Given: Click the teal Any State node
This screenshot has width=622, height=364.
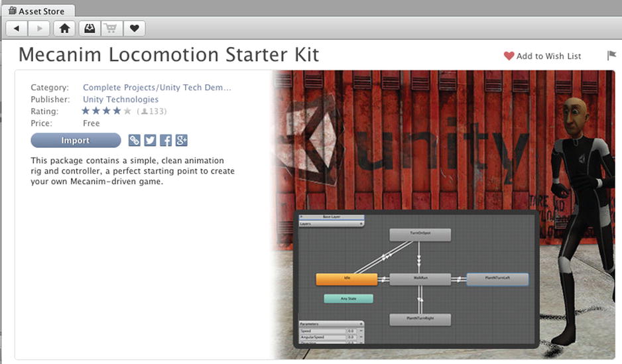Looking at the screenshot, I should pos(348,298).
